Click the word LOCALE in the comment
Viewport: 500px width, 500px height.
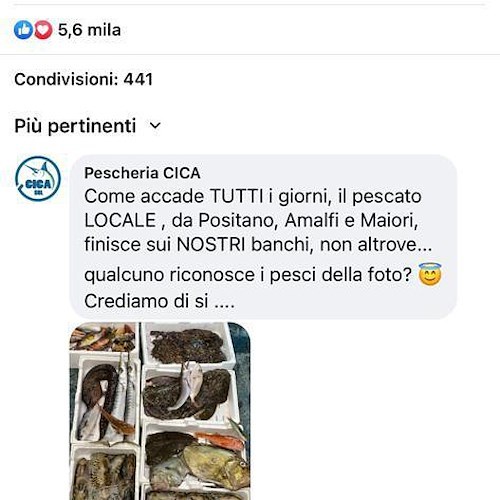(x=120, y=220)
